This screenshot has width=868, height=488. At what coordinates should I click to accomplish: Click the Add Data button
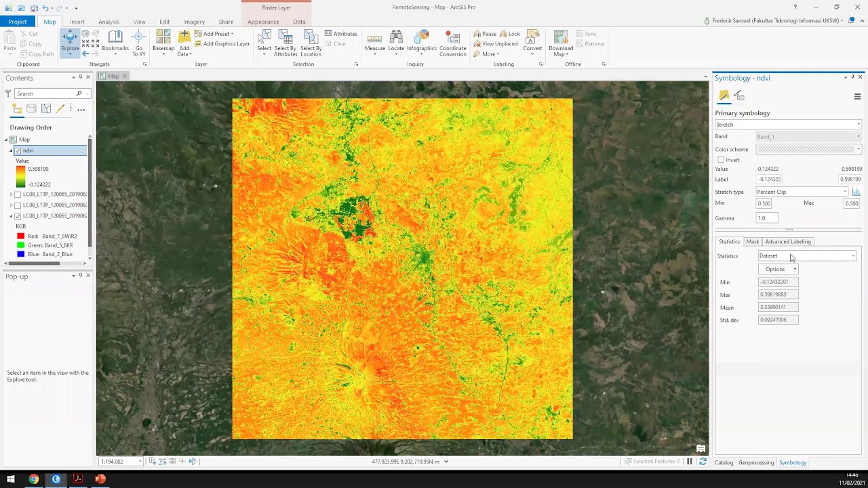184,42
